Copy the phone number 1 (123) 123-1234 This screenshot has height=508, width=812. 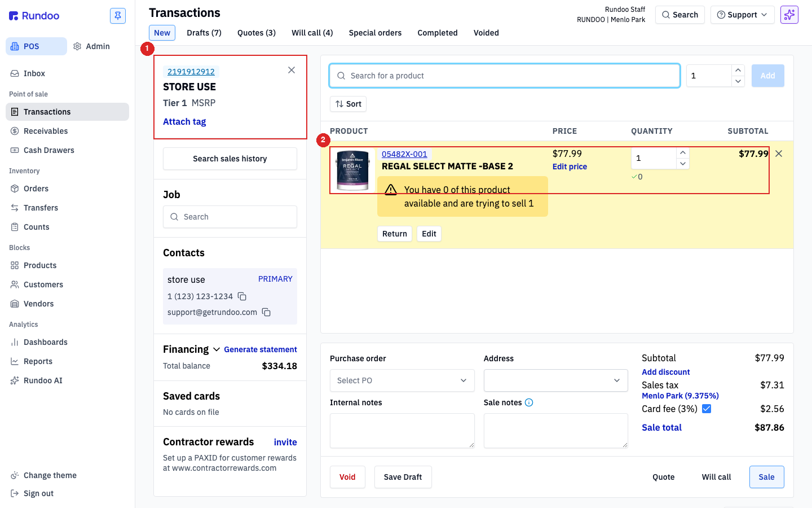coord(242,296)
